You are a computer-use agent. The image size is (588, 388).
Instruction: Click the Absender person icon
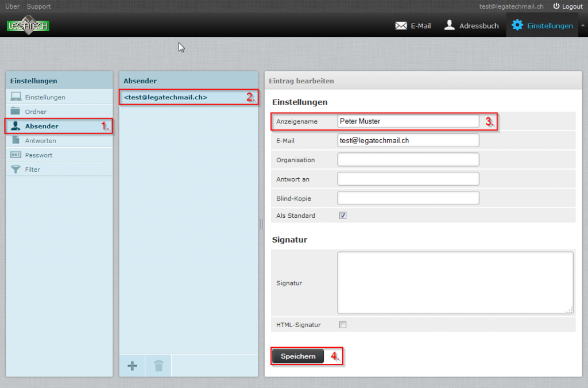pyautogui.click(x=15, y=126)
